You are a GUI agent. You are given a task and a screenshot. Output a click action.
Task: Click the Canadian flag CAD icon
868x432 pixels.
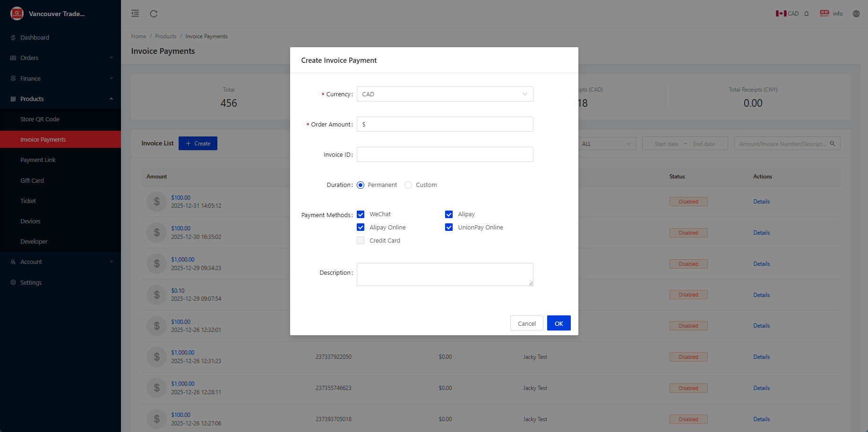[x=781, y=14]
